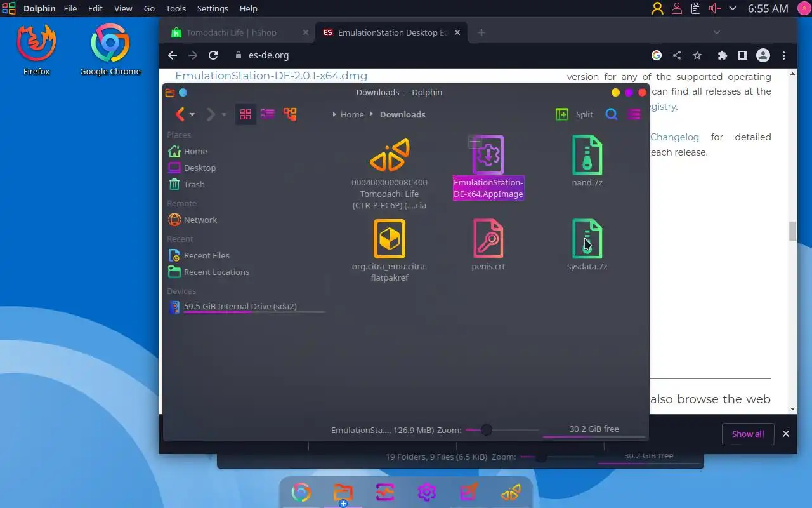Viewport: 812px width, 508px height.
Task: Open forward history dropdown arrow in Dolphin
Action: point(223,115)
